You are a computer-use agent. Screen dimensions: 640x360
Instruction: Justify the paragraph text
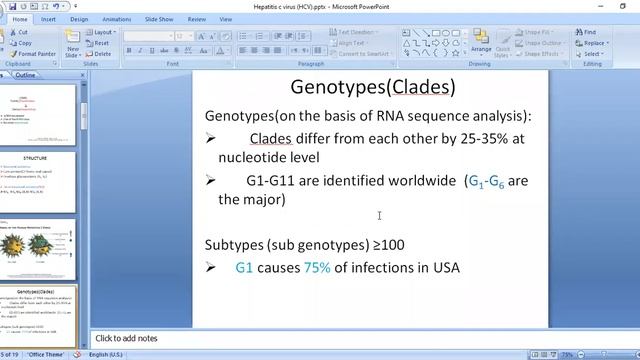coord(278,51)
